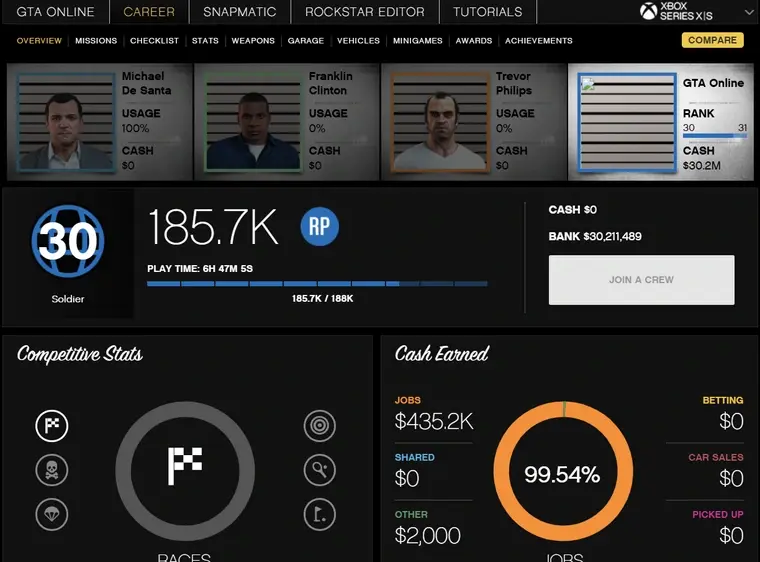Click GTA Online Cash $30.2M value
760x562 pixels.
701,166
